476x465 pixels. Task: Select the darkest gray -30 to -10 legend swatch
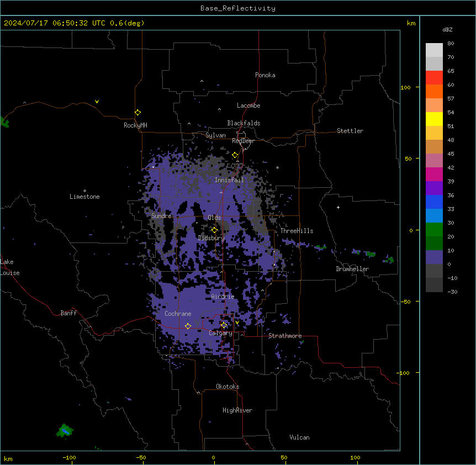coord(434,285)
